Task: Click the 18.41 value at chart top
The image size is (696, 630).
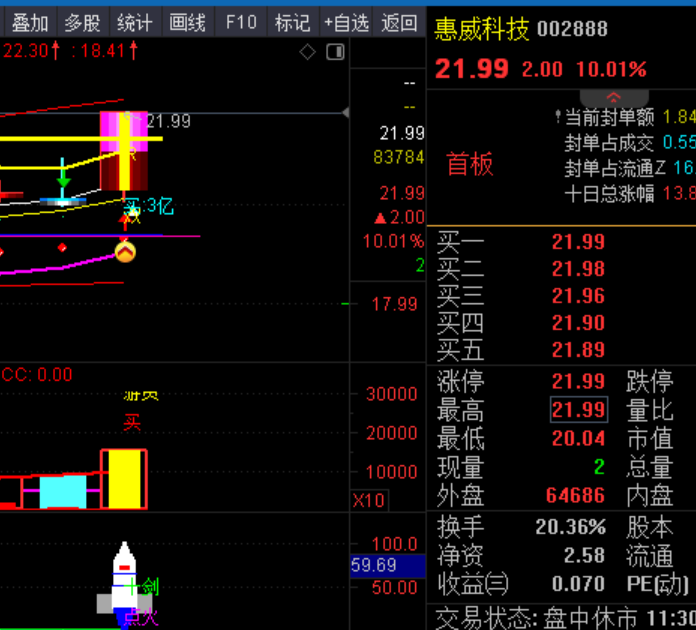Action: (103, 51)
